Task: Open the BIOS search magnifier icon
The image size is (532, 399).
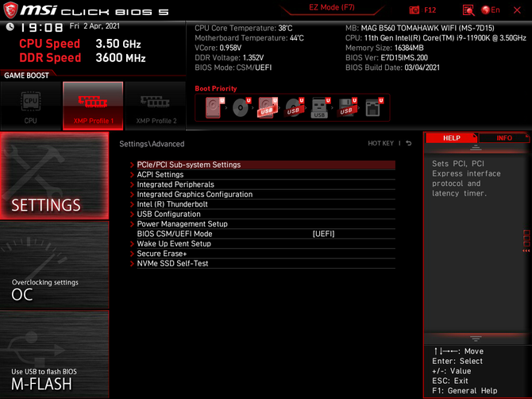Action: pos(468,10)
